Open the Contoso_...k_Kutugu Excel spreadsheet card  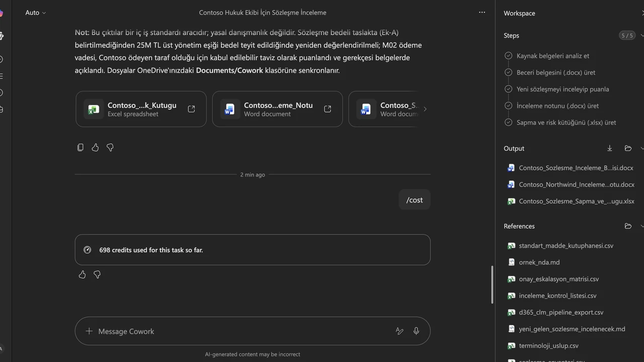coord(141,109)
